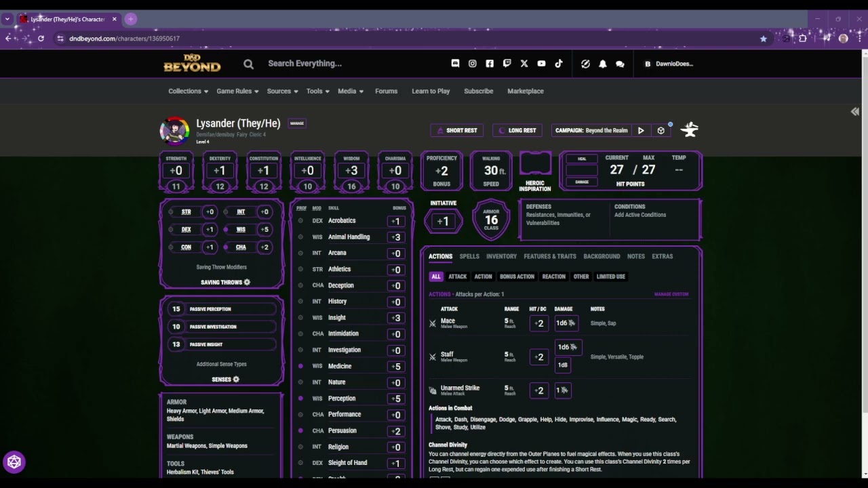Roll Mace 1d6 damage button
This screenshot has width=868, height=488.
[566, 323]
